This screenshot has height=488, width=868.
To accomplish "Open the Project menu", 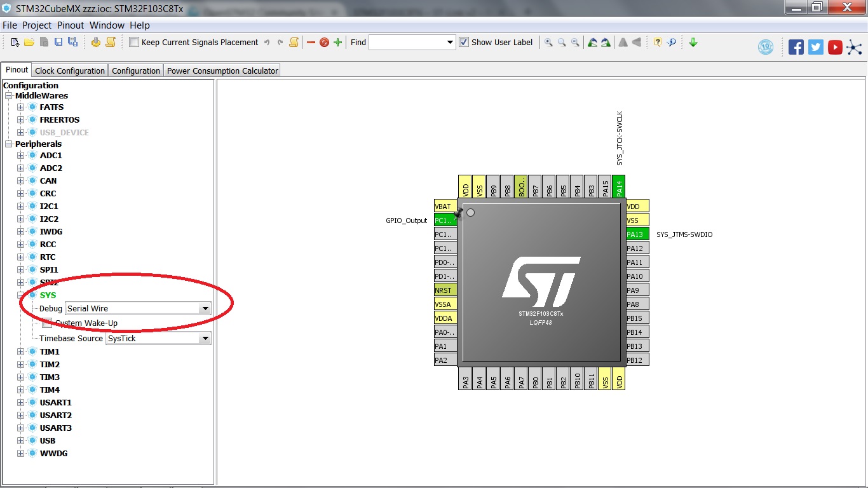I will point(37,25).
